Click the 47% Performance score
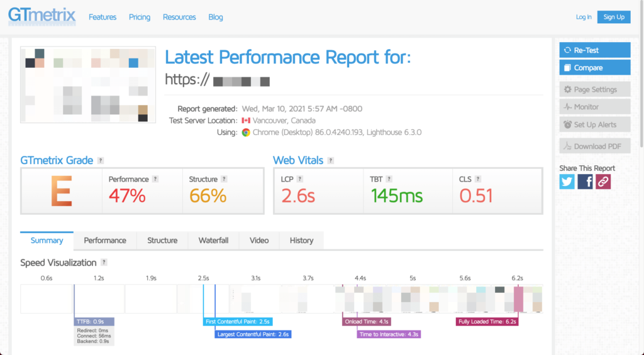The height and width of the screenshot is (355, 644). 127,196
